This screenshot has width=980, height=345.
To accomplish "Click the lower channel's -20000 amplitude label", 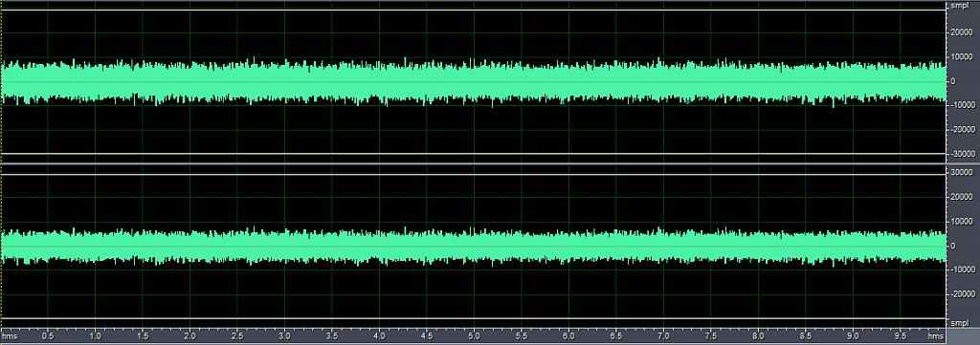I will (961, 293).
